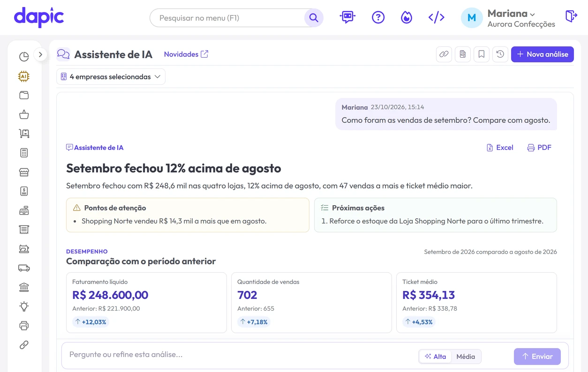Click the +7,18% change badge

tap(254, 322)
